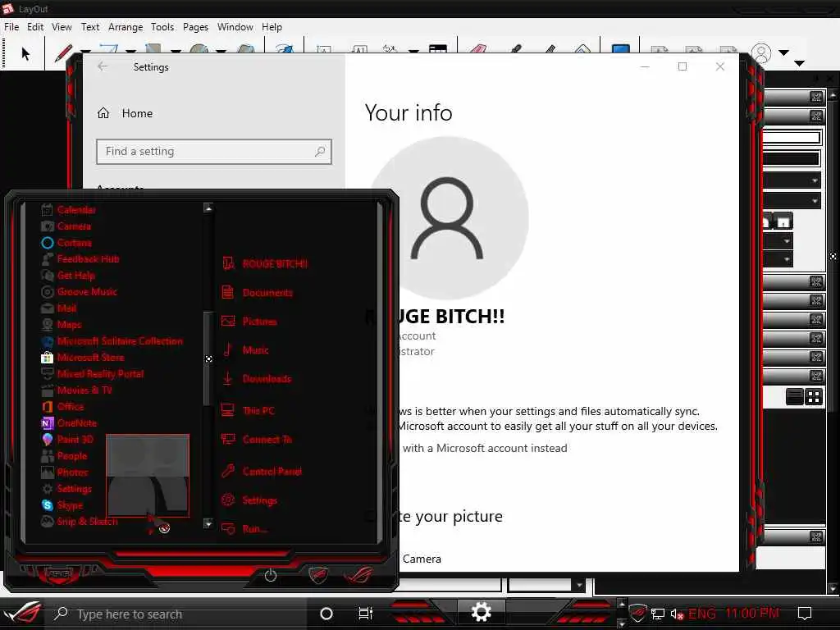The height and width of the screenshot is (630, 840).
Task: Click the white fill color box in right panel
Action: pos(792,138)
